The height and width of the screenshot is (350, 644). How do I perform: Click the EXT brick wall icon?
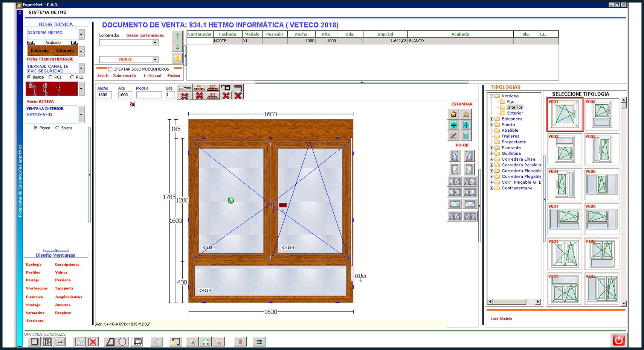click(x=213, y=88)
